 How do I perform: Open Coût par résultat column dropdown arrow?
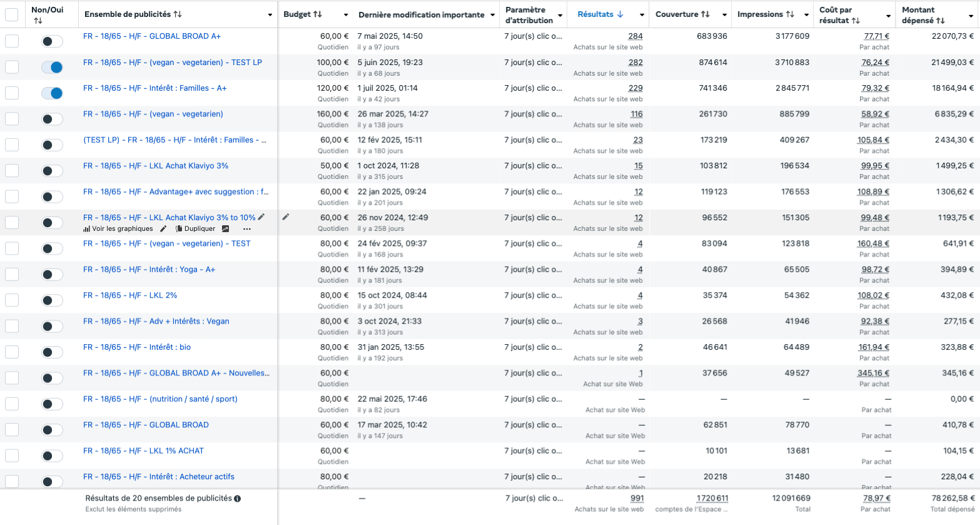888,15
